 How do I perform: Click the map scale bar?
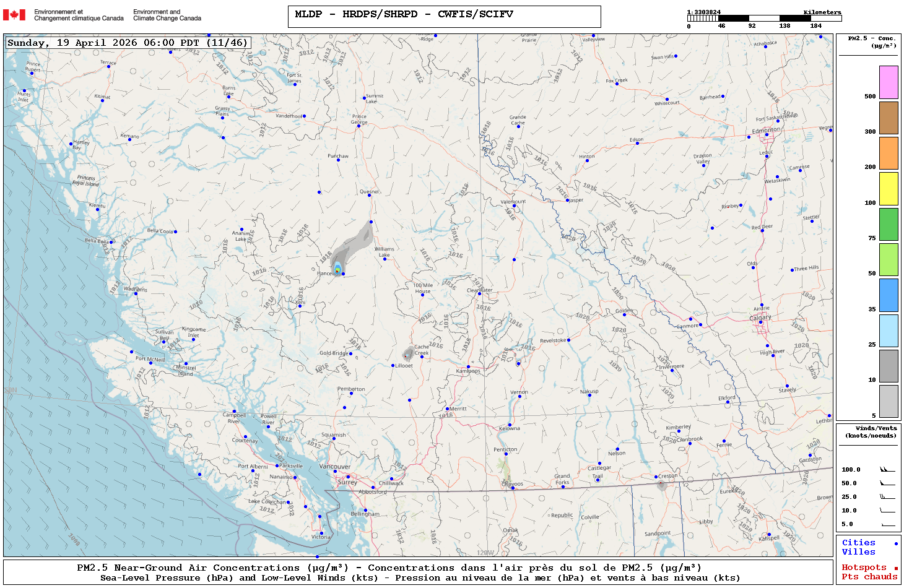[764, 19]
